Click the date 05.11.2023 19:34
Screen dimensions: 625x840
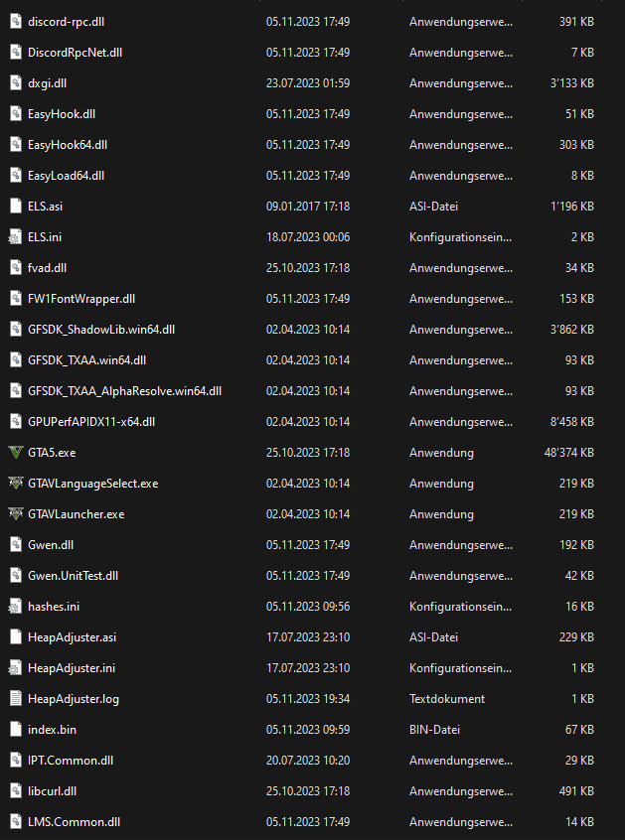[308, 699]
